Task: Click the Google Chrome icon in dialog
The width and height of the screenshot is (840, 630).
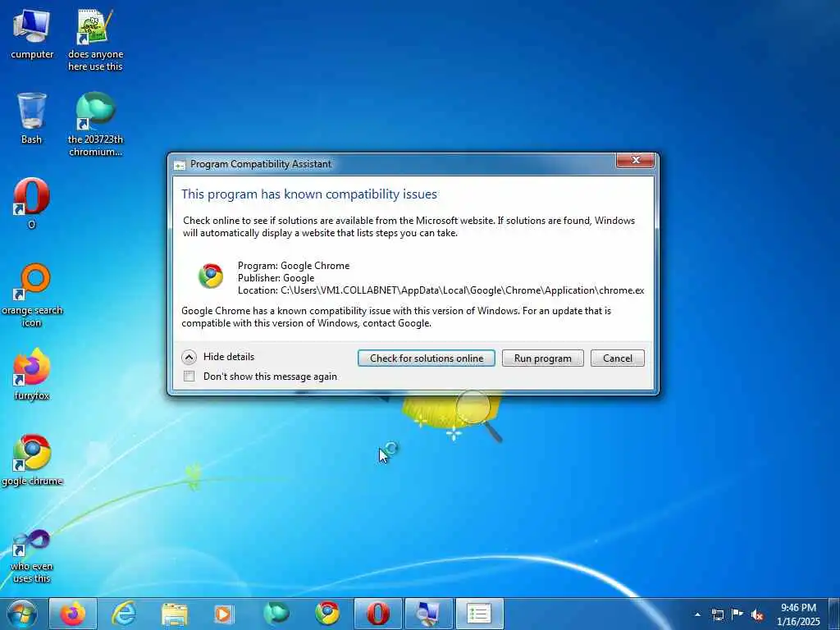Action: 211,276
